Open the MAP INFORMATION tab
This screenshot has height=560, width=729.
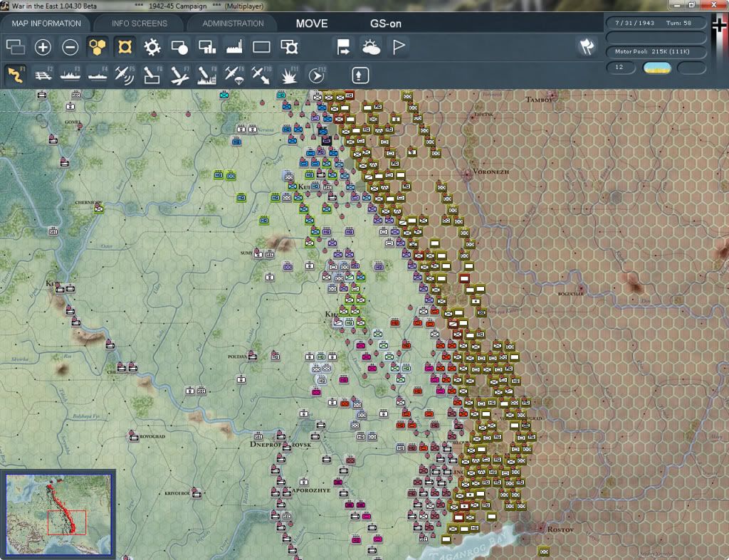[46, 23]
